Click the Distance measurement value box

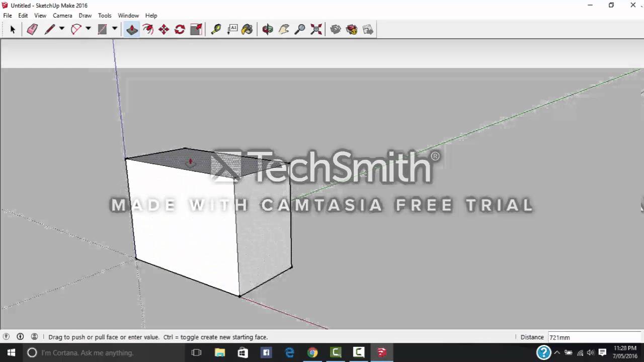point(594,337)
